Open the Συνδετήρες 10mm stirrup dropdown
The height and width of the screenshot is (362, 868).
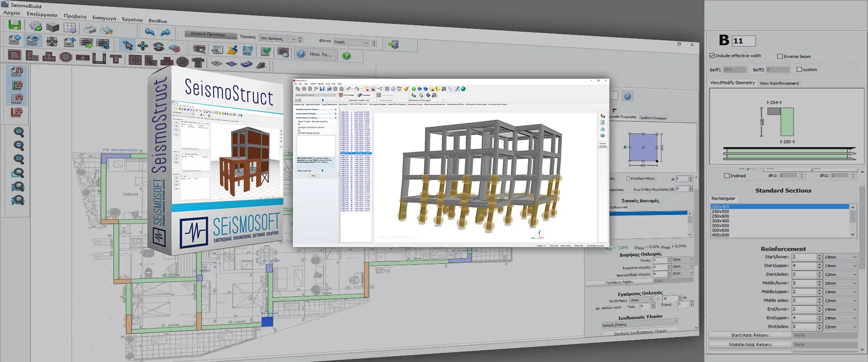642,300
